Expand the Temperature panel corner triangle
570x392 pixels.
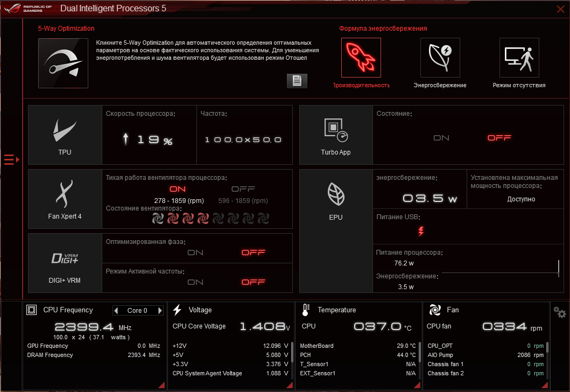pyautogui.click(x=417, y=385)
